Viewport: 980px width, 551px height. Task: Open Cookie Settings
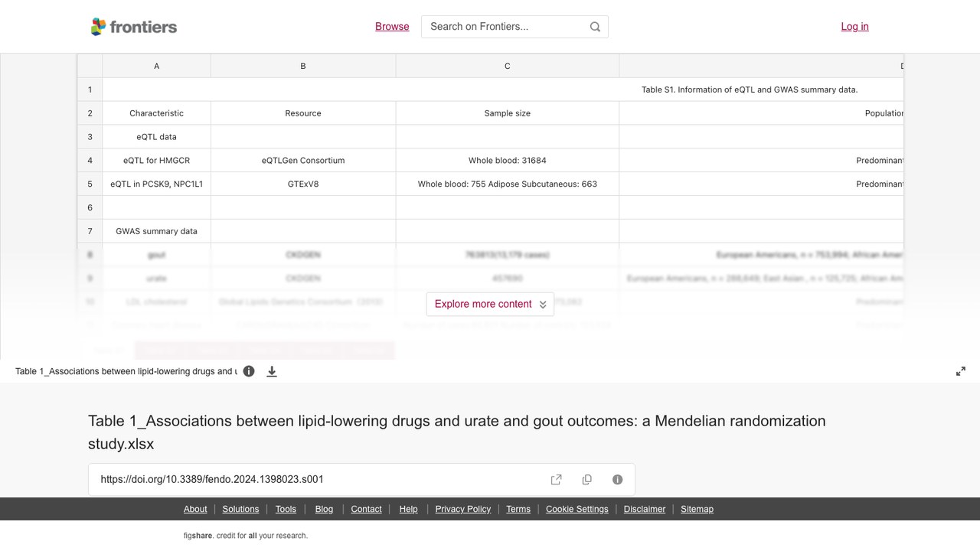(577, 509)
